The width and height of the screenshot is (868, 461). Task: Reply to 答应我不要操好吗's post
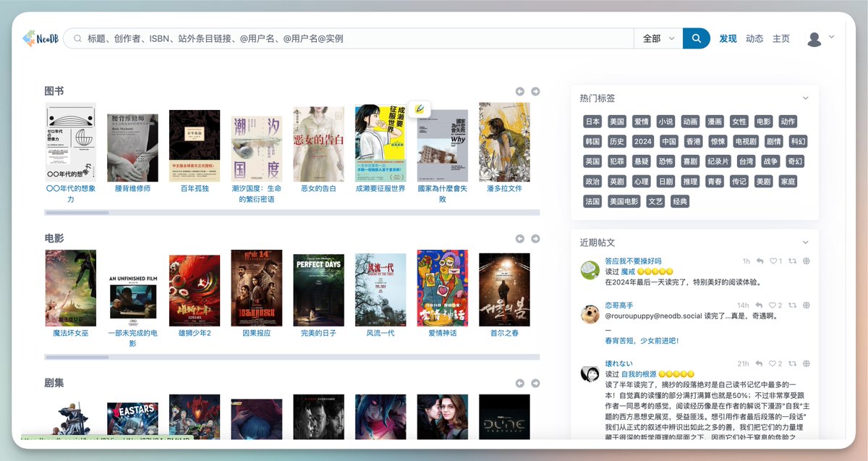760,261
